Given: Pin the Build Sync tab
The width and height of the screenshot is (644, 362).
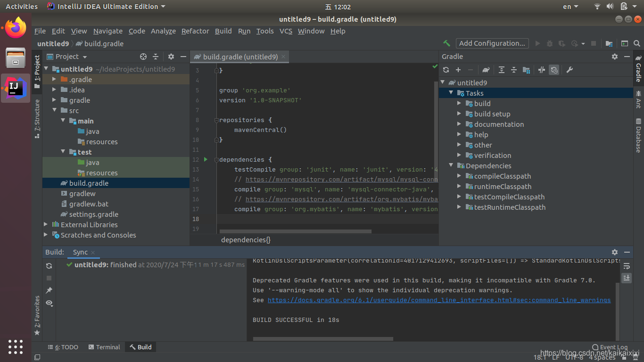Looking at the screenshot, I should point(49,290).
